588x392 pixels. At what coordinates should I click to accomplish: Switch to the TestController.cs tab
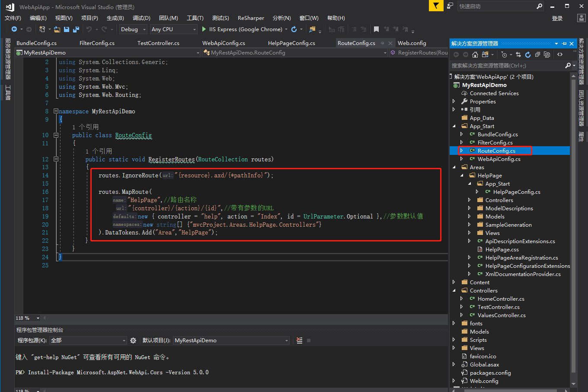pyautogui.click(x=158, y=43)
